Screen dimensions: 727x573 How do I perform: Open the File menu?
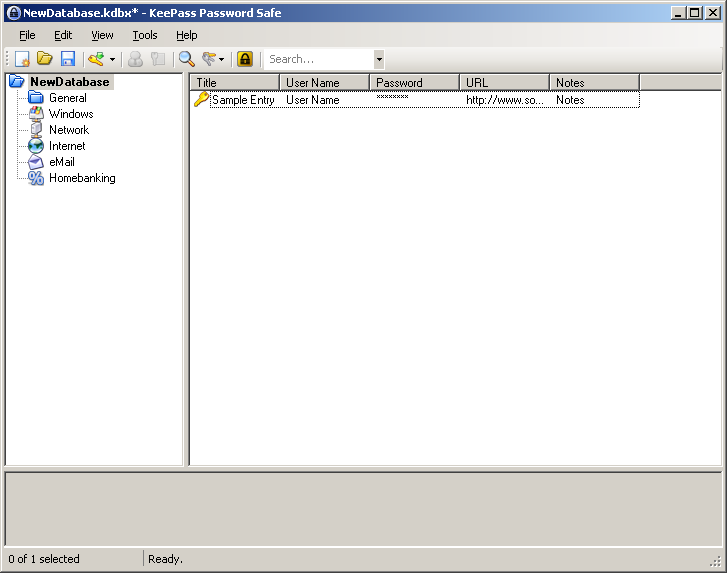[27, 35]
